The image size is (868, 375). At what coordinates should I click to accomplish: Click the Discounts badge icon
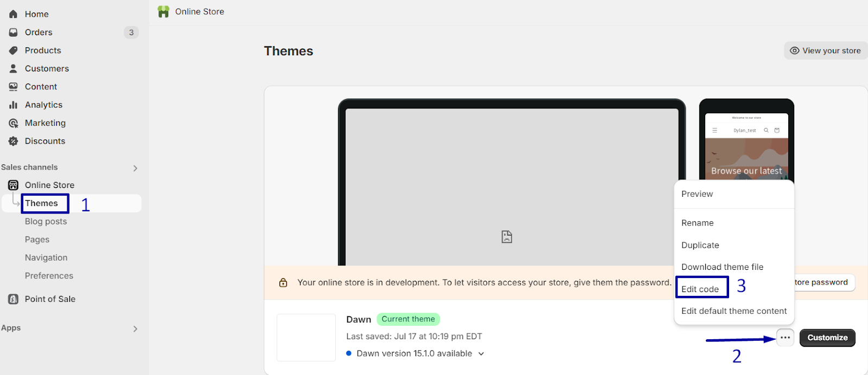click(x=14, y=141)
